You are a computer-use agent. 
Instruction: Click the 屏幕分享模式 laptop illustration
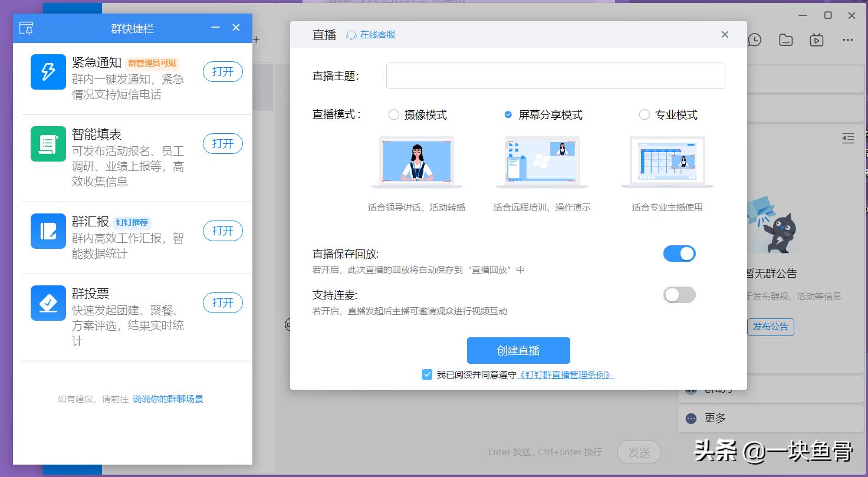[x=542, y=162]
